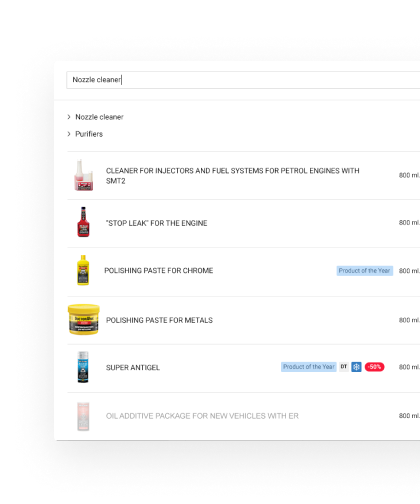Click the blue snowflake icon on Super Antigel
This screenshot has width=420, height=504.
(x=356, y=367)
